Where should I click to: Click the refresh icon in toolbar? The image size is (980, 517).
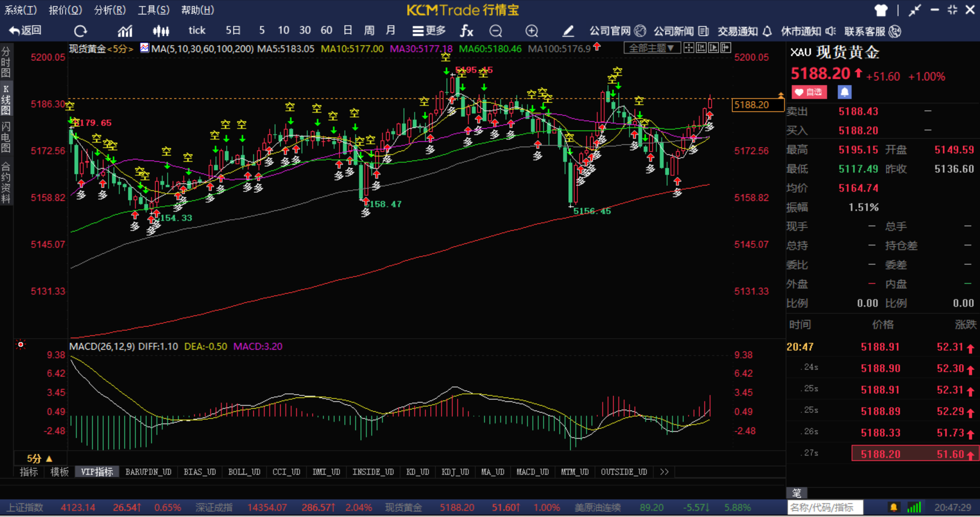pos(80,31)
